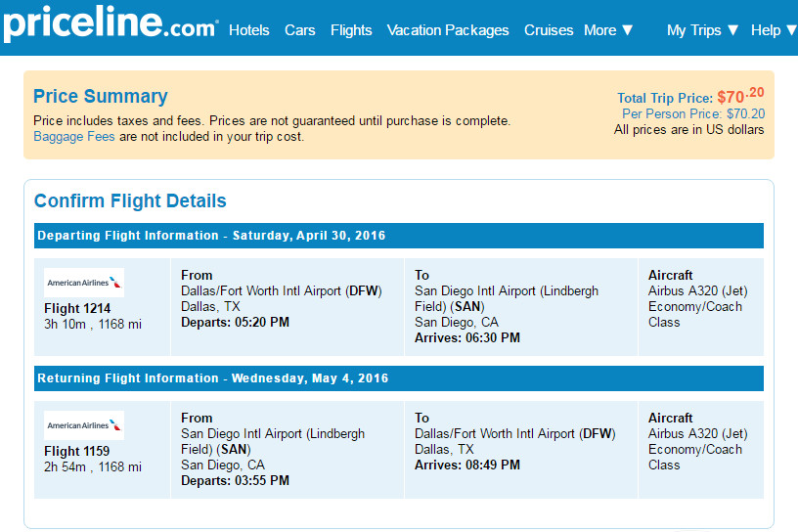Open the Hotels menu item

[x=248, y=30]
